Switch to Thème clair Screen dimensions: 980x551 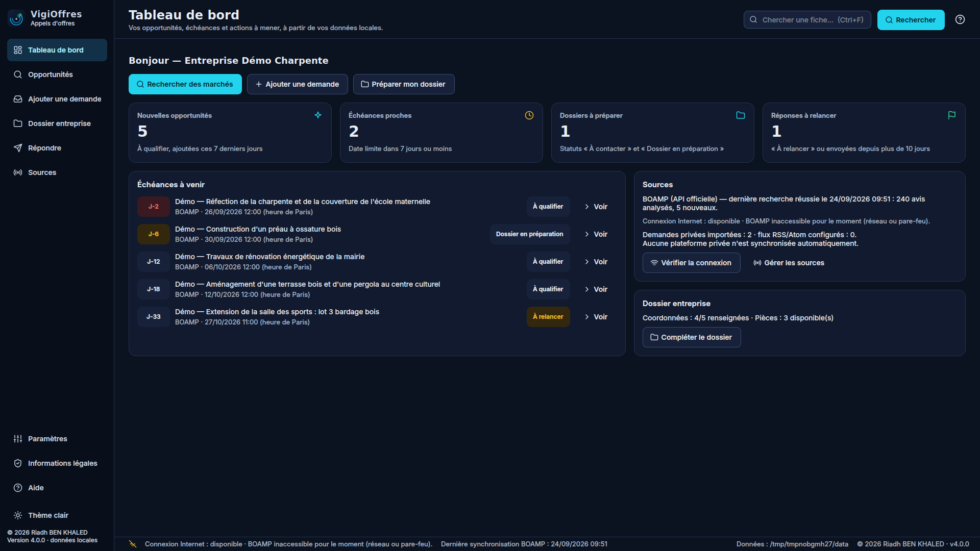(57, 515)
